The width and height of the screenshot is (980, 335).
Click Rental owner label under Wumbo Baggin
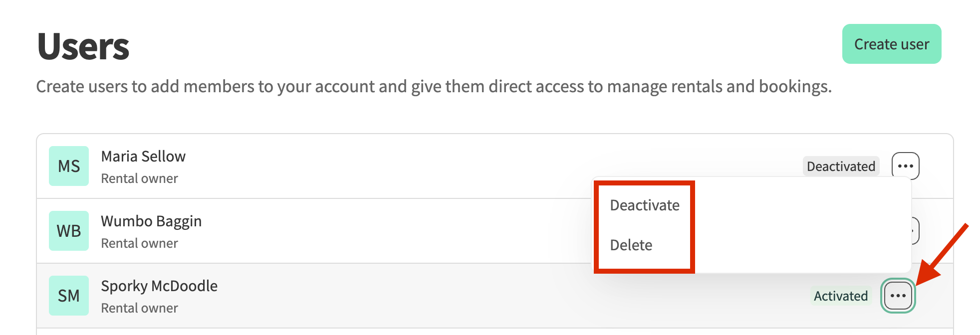click(139, 243)
